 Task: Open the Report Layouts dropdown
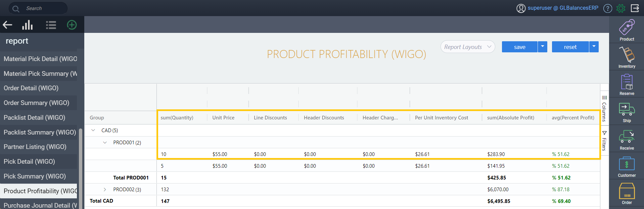468,47
